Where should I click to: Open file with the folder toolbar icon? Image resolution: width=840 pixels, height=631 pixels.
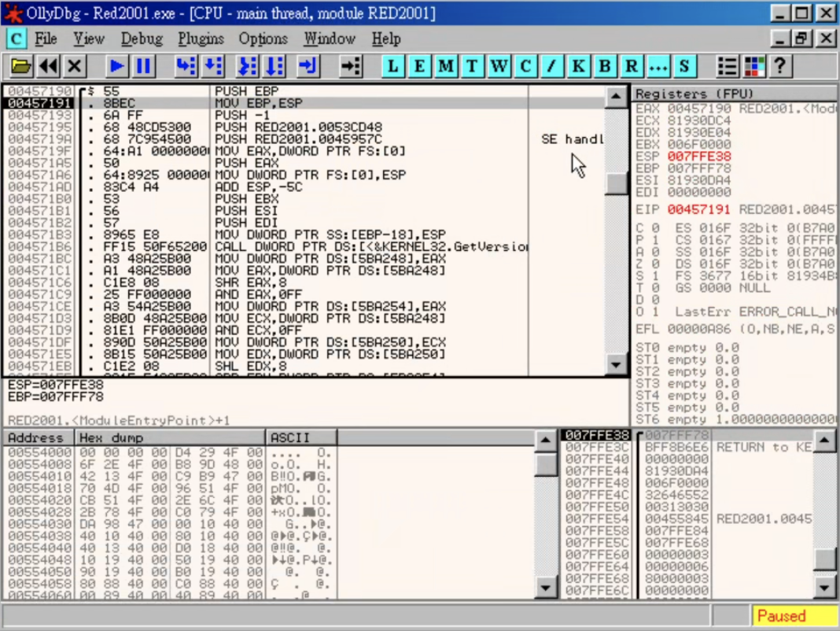coord(21,66)
